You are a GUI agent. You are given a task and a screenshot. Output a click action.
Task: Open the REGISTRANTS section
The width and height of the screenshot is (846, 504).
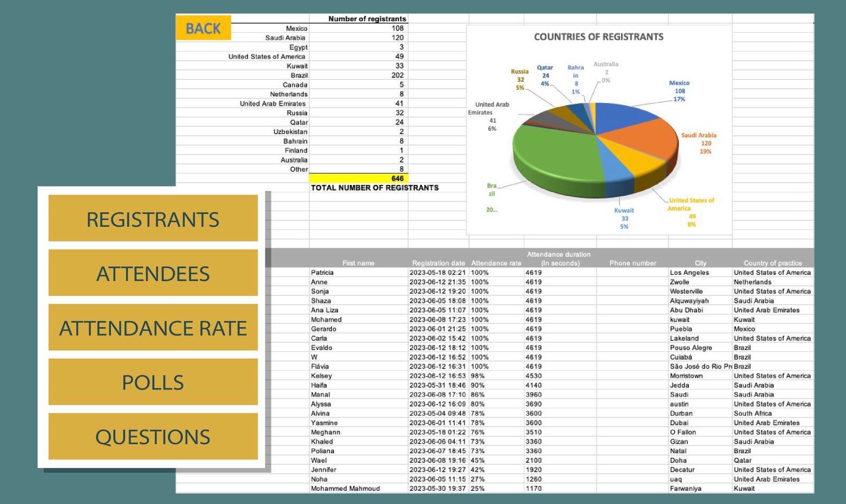(x=153, y=219)
